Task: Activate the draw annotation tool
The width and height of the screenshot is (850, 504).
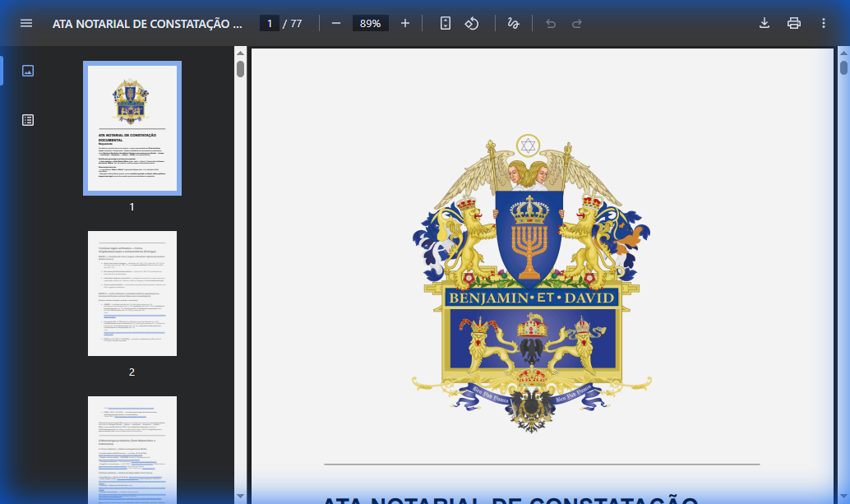Action: point(513,23)
